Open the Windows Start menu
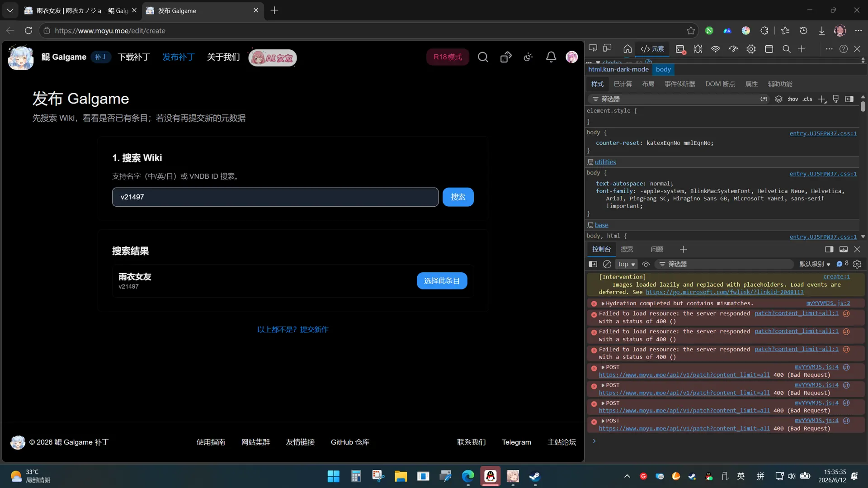The image size is (868, 488). [x=333, y=476]
